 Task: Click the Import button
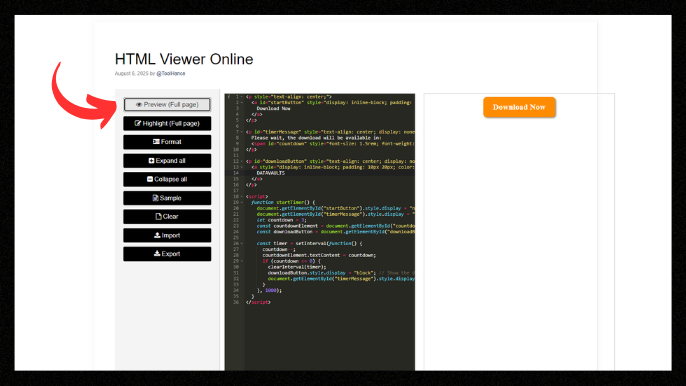(167, 235)
